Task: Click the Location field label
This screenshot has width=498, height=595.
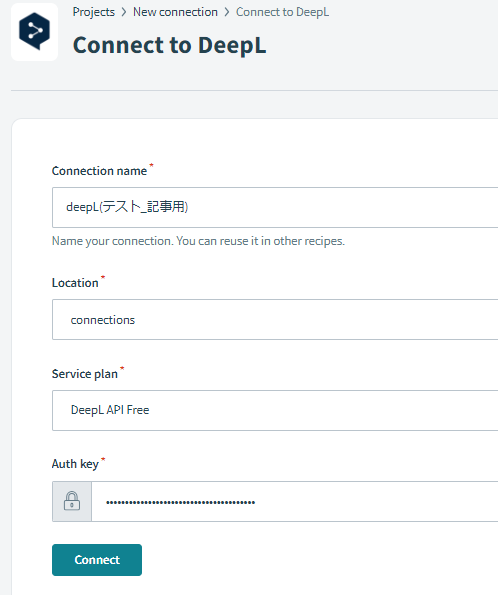Action: pyautogui.click(x=75, y=283)
